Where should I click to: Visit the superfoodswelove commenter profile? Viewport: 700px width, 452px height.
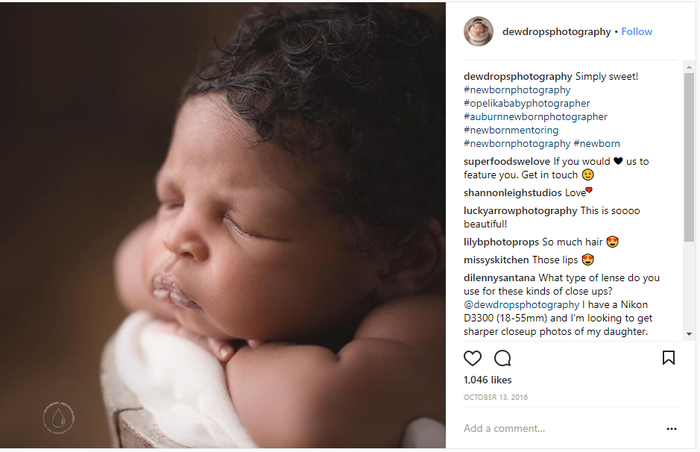click(507, 162)
